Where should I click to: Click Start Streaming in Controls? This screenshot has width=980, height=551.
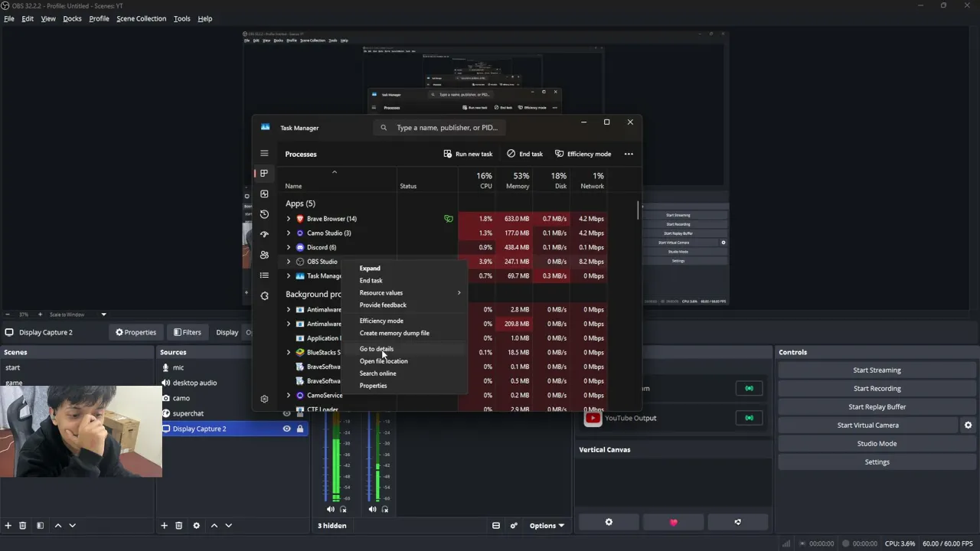(877, 370)
